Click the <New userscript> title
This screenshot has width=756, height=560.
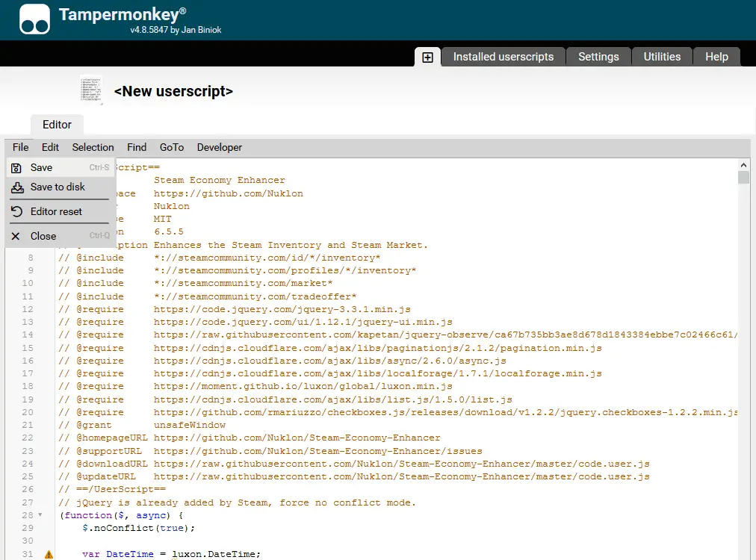coord(173,92)
